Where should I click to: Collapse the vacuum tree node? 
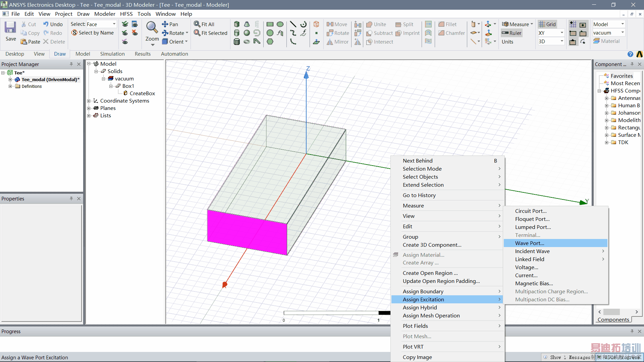104,79
